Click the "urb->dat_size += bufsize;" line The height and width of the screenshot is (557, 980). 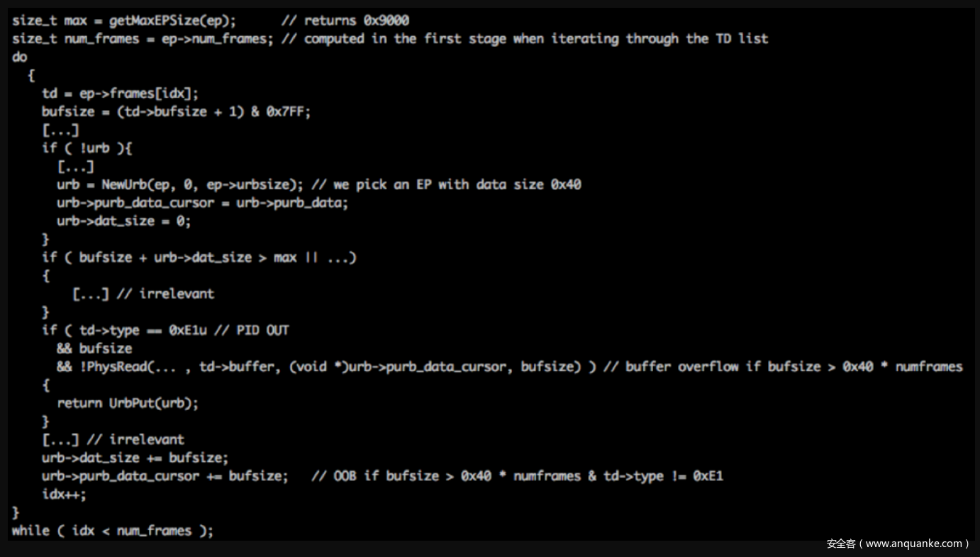[x=135, y=458]
